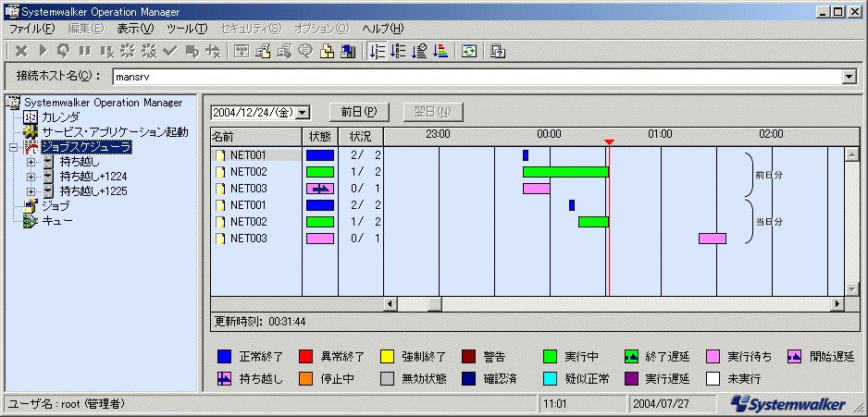Viewport: 868px width, 417px height.
Task: Expand the 持ち越し tree node
Action: point(31,162)
